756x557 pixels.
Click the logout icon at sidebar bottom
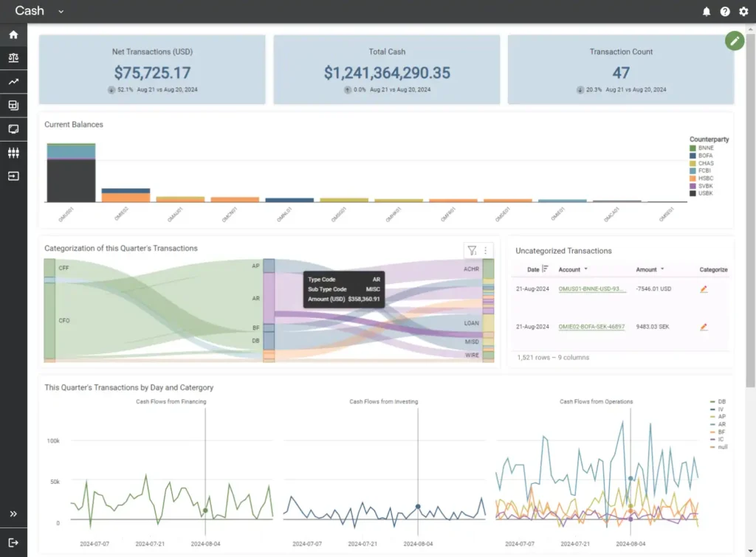pos(13,542)
